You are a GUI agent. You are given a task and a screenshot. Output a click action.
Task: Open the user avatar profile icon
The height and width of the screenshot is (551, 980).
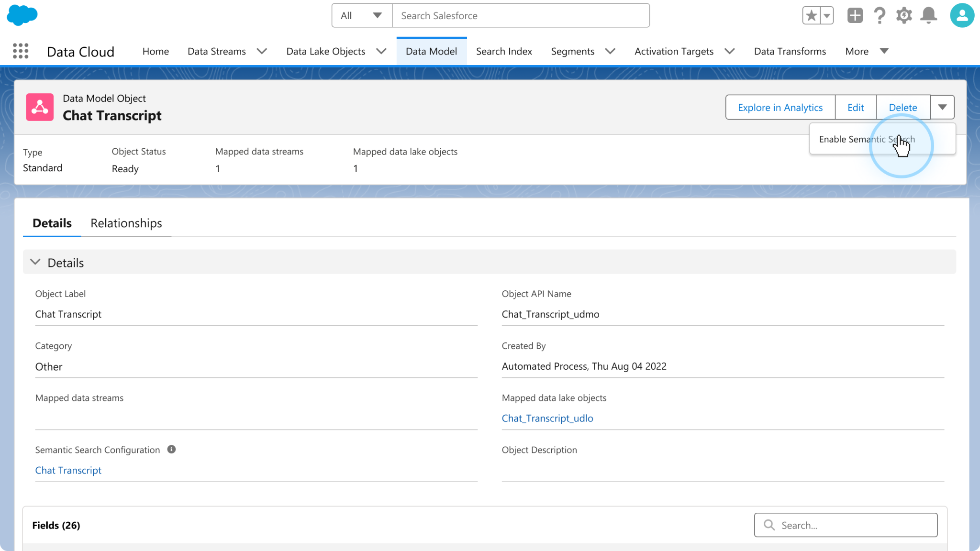961,15
